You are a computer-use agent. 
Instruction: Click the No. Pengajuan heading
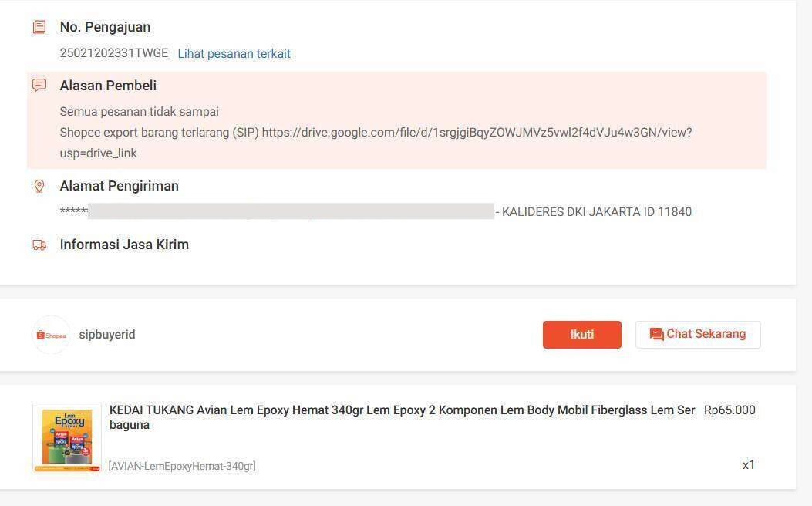point(105,27)
